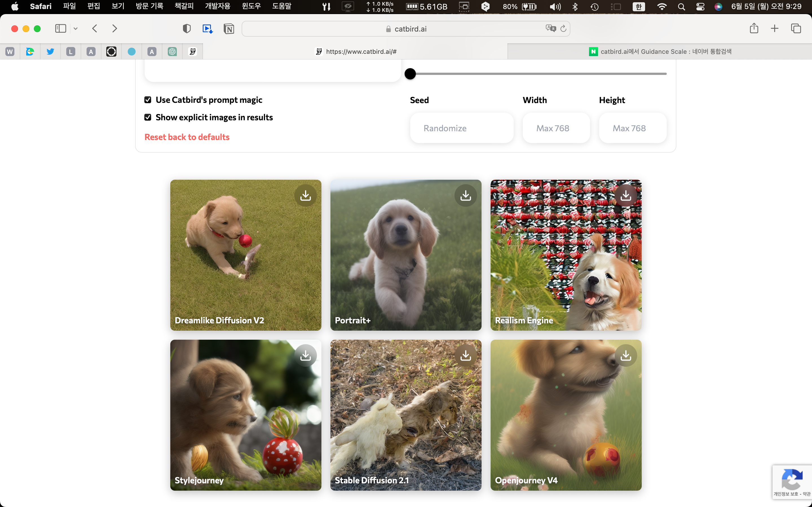The image size is (812, 507).
Task: Switch to the Naver Guidance Scale tab
Action: [x=660, y=52]
